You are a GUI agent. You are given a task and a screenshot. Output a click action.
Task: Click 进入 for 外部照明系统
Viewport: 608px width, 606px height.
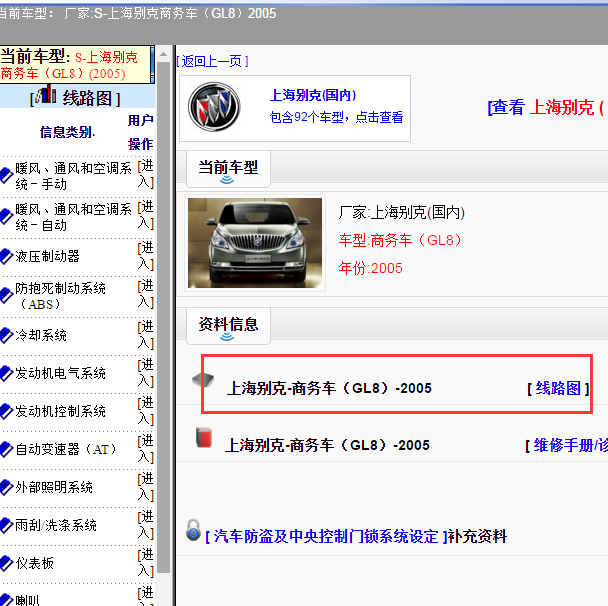pos(145,487)
